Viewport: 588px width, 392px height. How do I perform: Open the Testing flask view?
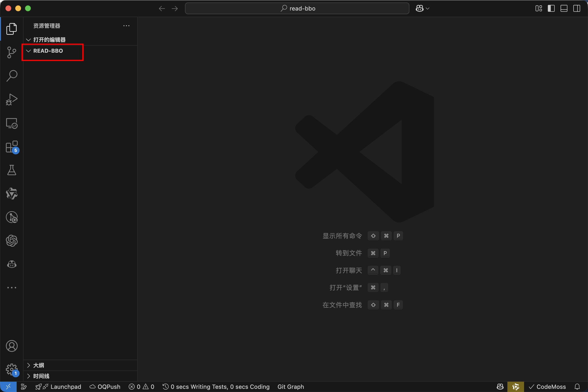coord(12,170)
